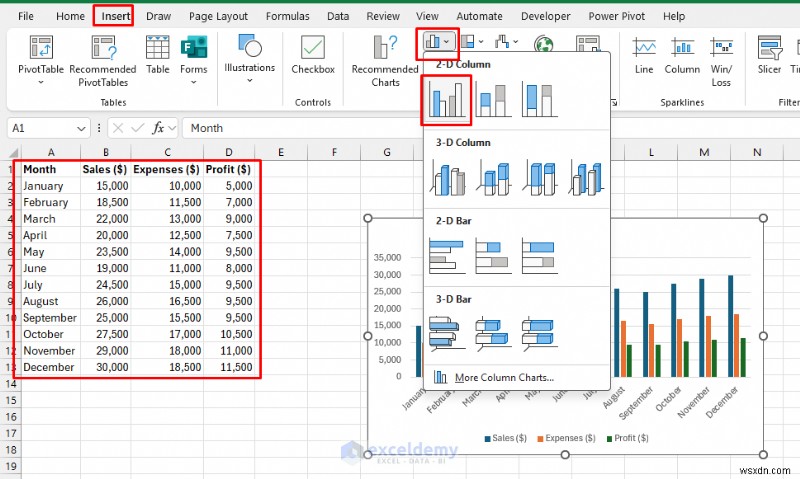Click the Profit ($) legend entry
Image resolution: width=800 pixels, height=479 pixels.
click(x=628, y=438)
